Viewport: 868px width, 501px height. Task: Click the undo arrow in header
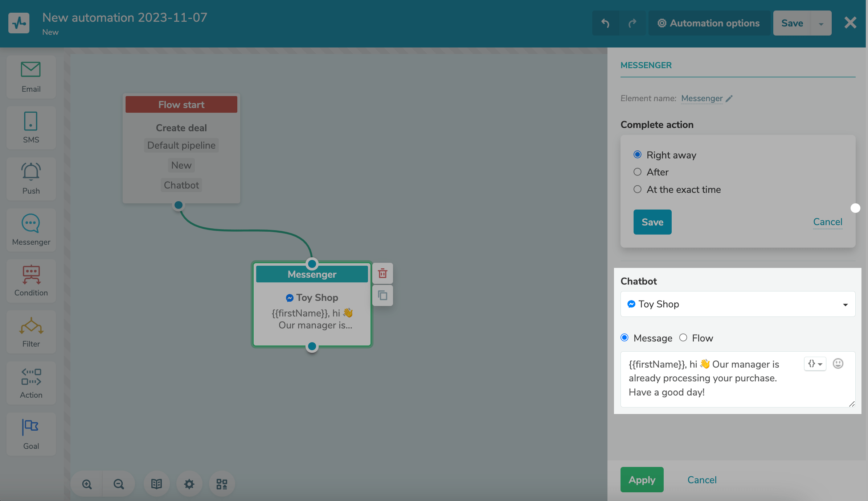click(605, 23)
